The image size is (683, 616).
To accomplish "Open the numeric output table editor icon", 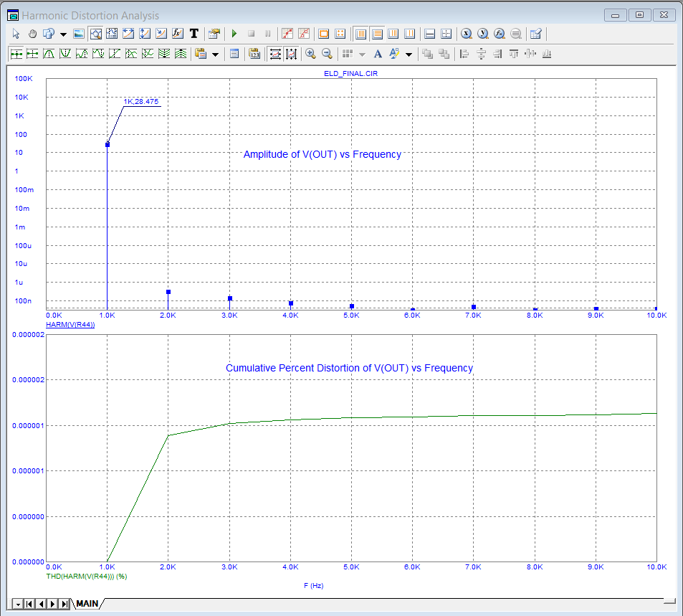I will (536, 34).
